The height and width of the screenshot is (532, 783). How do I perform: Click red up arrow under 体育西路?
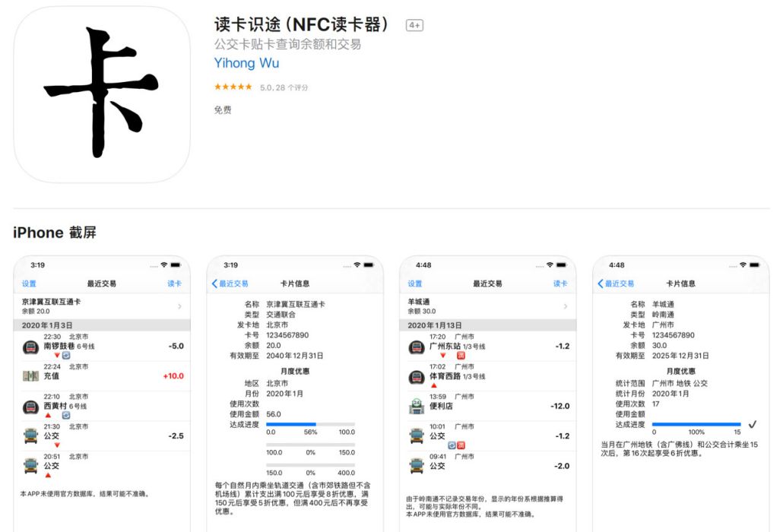[x=434, y=385]
